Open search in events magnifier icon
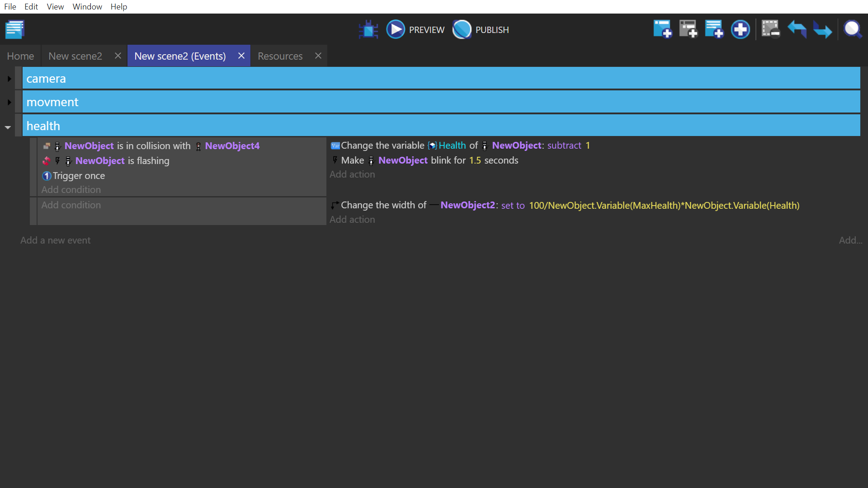Screen dimensions: 868x488 click(x=853, y=30)
